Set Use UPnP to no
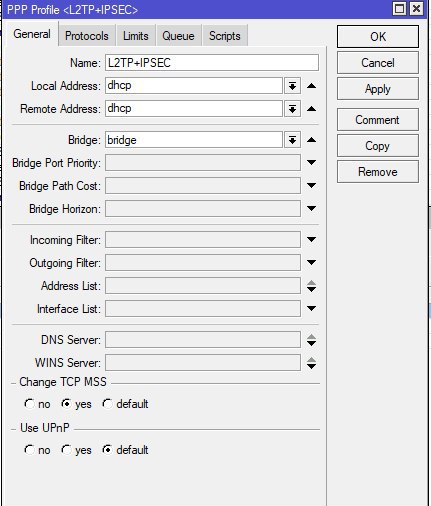Viewport: 431px width, 506px height. 29,450
